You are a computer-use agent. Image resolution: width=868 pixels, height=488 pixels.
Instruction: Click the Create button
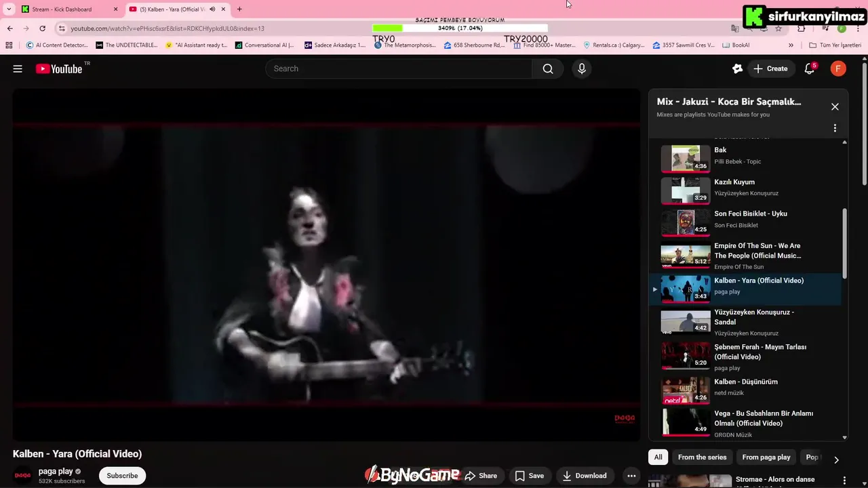tap(770, 68)
